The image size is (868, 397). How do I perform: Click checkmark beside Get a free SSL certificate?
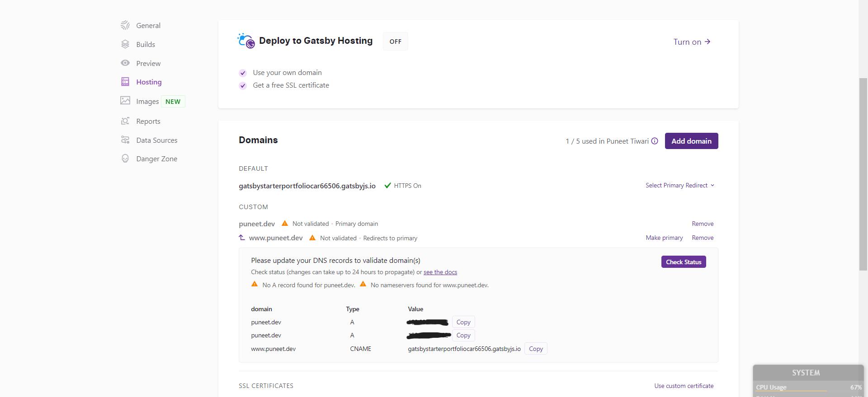tap(243, 86)
